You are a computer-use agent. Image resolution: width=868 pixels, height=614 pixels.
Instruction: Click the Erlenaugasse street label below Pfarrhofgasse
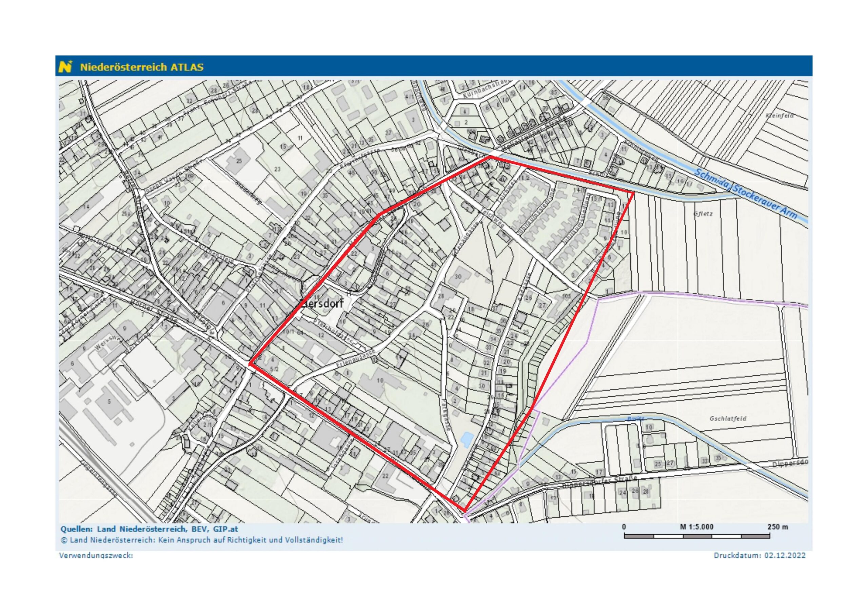pos(355,358)
